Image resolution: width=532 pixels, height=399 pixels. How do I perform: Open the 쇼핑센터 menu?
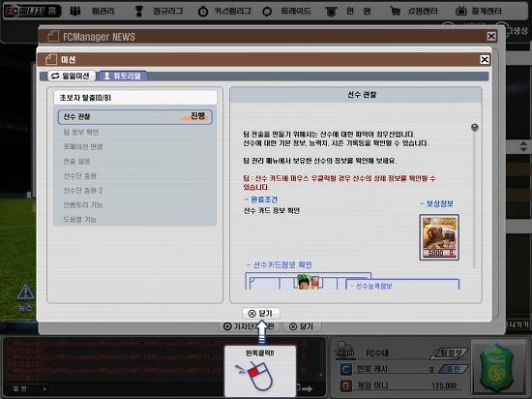[x=414, y=12]
